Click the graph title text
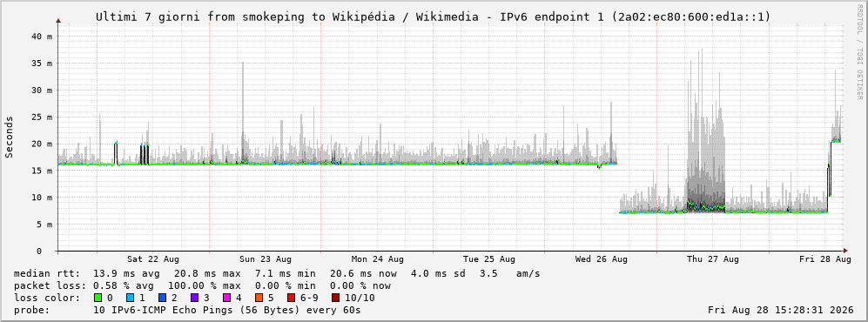This screenshot has width=868, height=322. pyautogui.click(x=433, y=17)
